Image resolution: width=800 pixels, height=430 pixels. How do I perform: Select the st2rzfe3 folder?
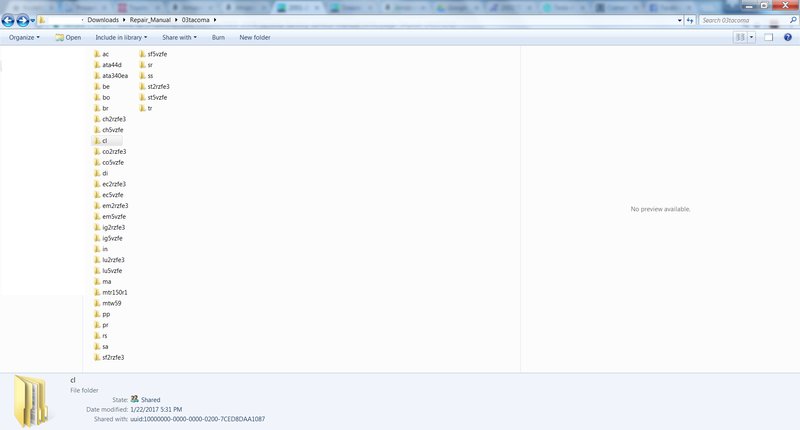click(154, 87)
